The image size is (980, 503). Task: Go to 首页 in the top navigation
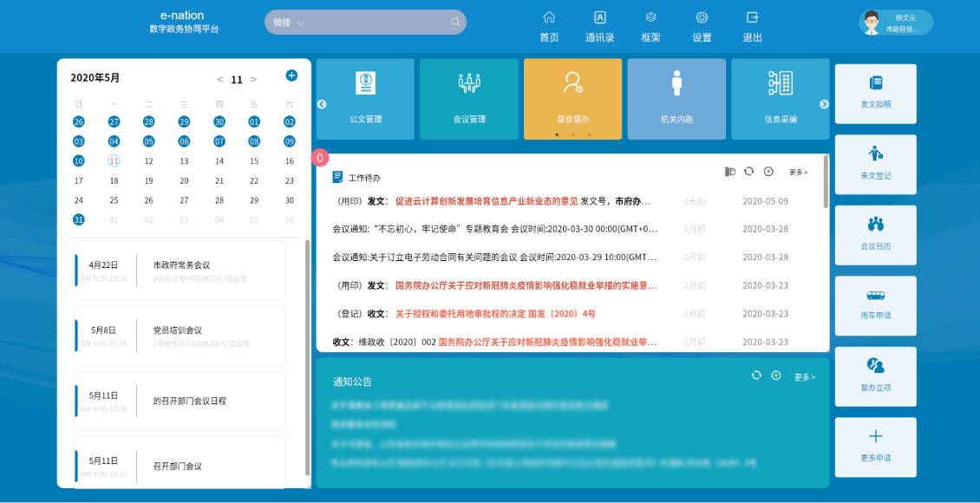pos(549,27)
